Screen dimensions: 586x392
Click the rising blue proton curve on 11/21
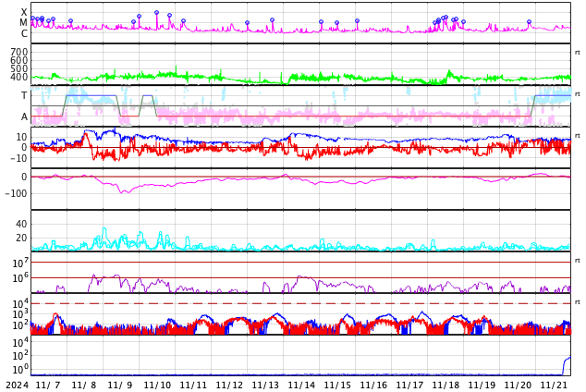coord(567,363)
